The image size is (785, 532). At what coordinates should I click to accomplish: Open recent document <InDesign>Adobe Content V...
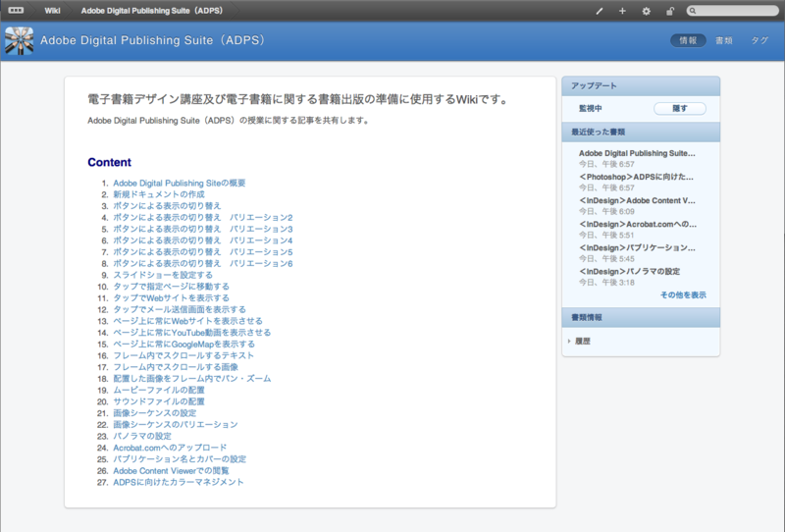637,200
